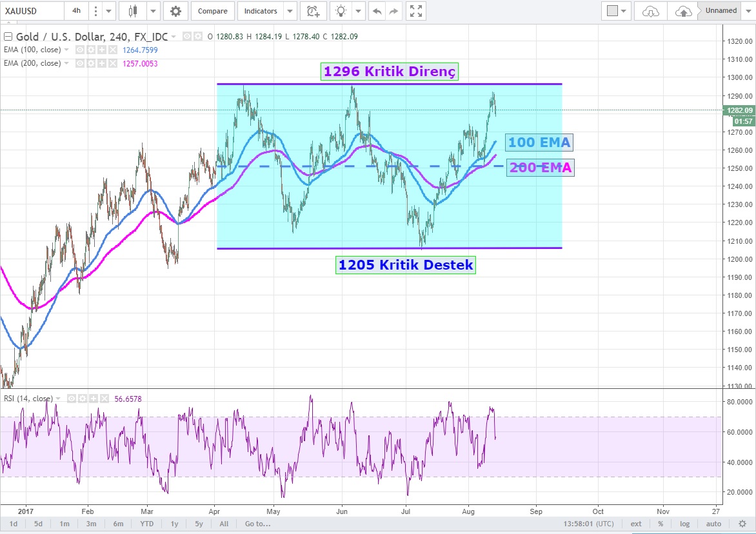Remove the EMA 100 indicator
Viewport: 756px width, 534px height.
tap(112, 50)
